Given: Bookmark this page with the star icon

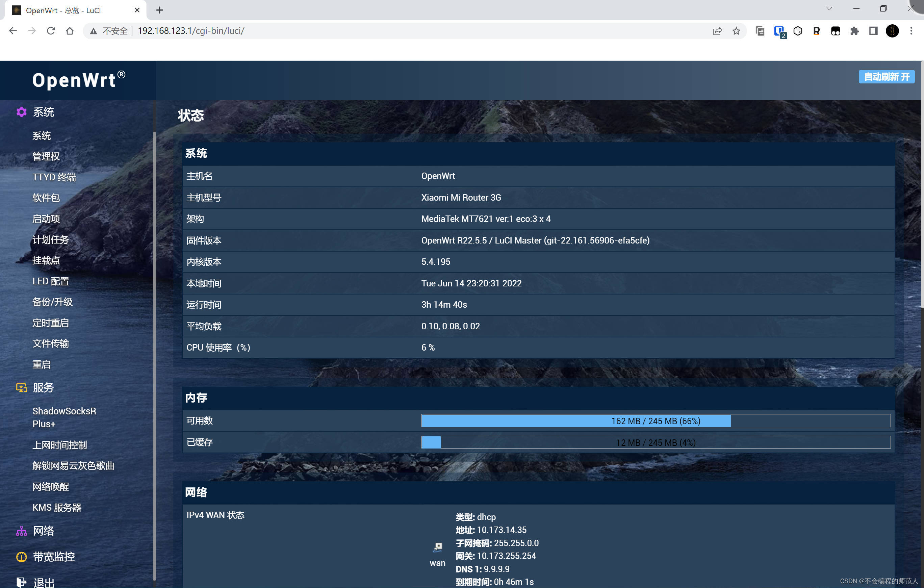Looking at the screenshot, I should click(736, 31).
